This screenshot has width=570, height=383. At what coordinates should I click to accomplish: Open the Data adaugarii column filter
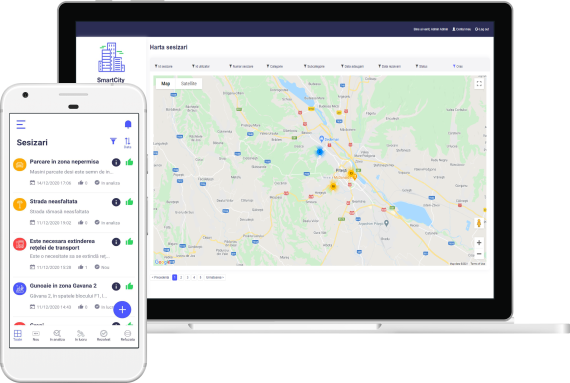pos(352,66)
